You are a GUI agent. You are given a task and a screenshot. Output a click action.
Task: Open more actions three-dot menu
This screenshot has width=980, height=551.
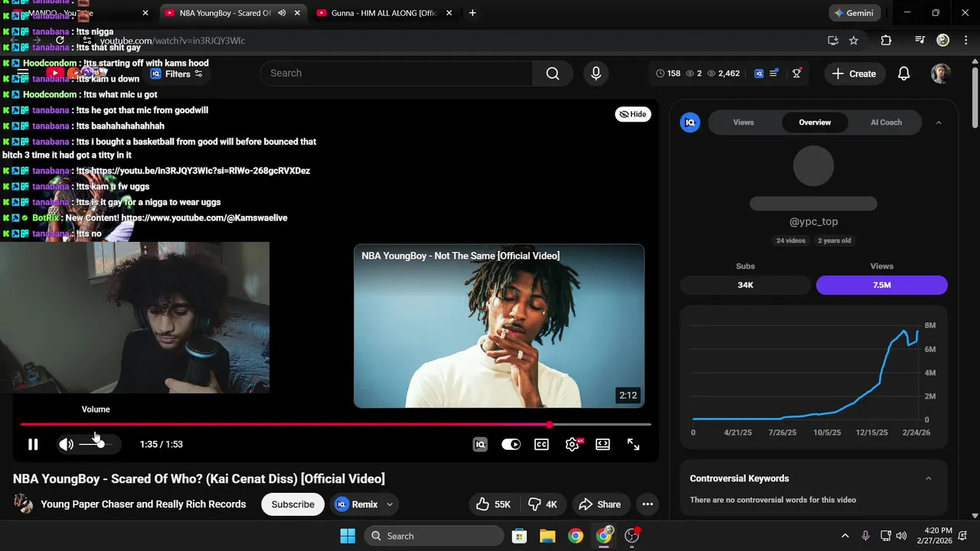[x=647, y=504]
